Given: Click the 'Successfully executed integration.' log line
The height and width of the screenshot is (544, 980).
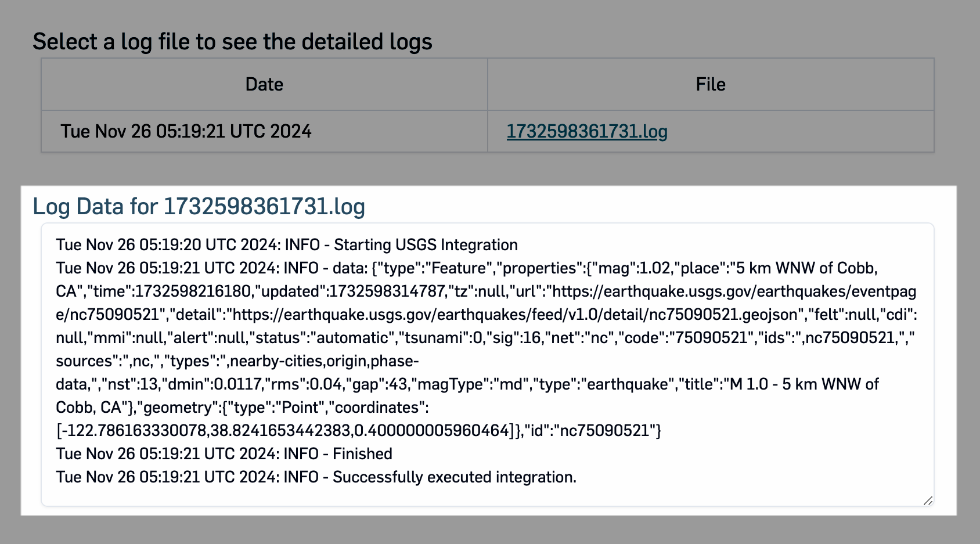Looking at the screenshot, I should 316,477.
